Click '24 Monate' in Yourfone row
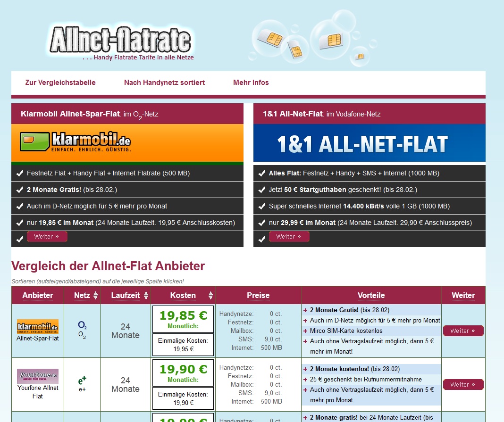 pyautogui.click(x=126, y=384)
